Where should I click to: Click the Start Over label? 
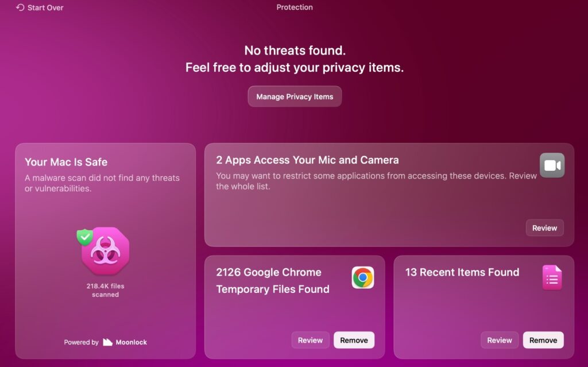45,8
